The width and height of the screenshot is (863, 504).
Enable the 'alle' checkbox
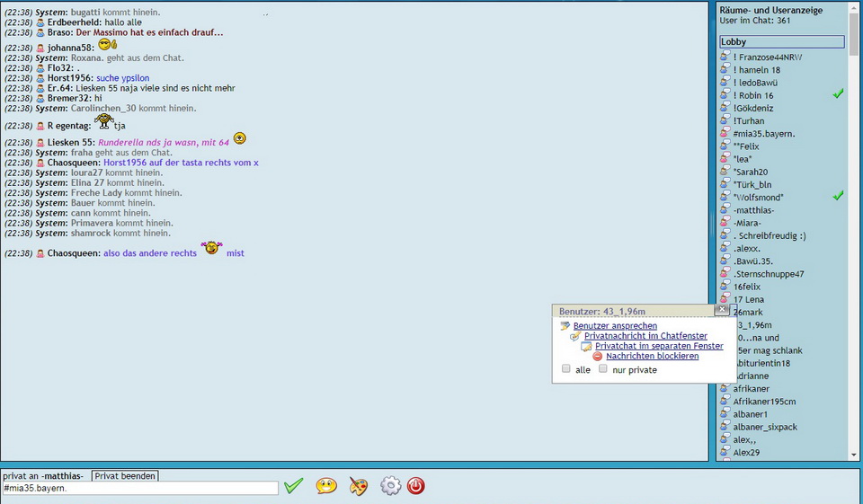click(566, 369)
